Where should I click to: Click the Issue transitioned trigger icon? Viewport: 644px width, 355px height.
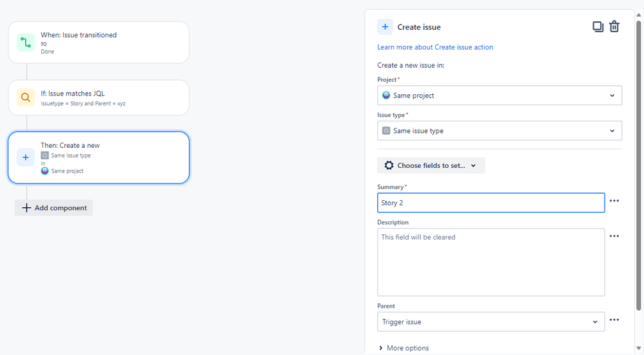(x=26, y=43)
